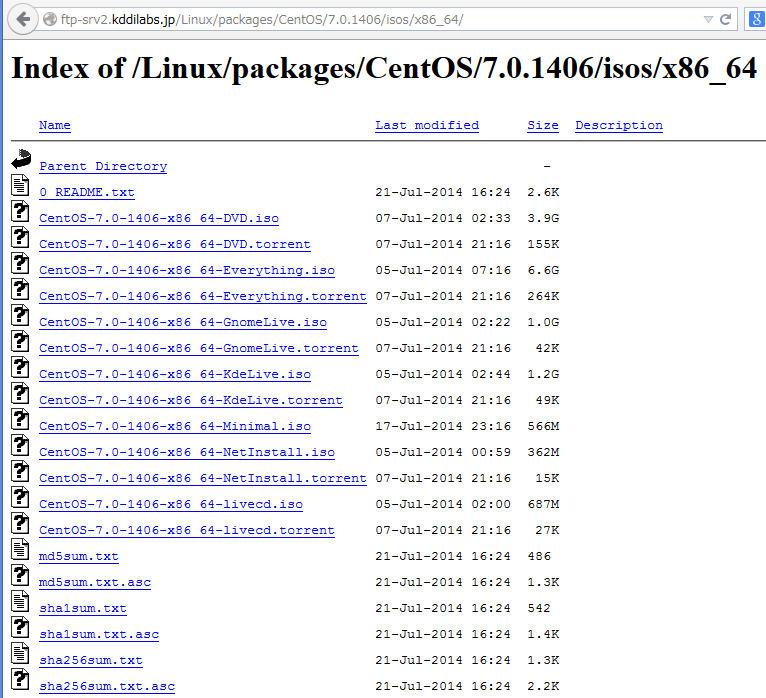The image size is (766, 698).
Task: Download CentOS-7.0-1406-x86_64-DVD.iso
Action: click(x=159, y=218)
